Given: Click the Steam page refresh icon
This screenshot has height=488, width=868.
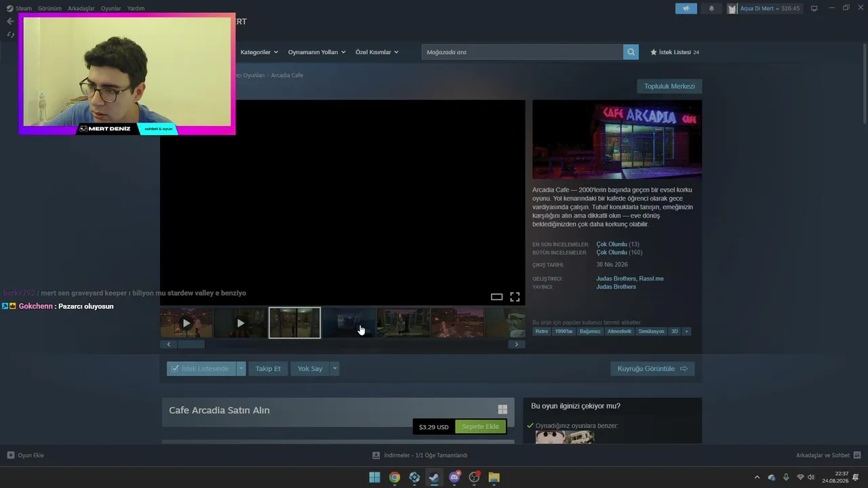Looking at the screenshot, I should pos(10,35).
